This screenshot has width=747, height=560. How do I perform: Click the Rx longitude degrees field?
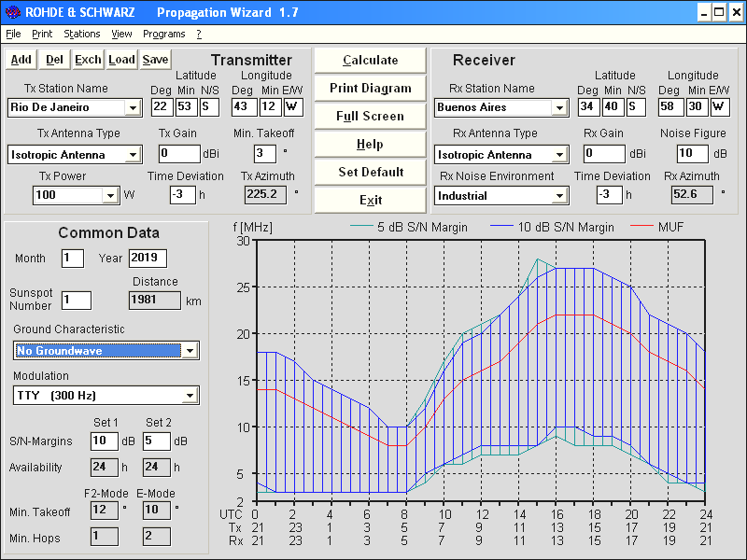pos(670,107)
